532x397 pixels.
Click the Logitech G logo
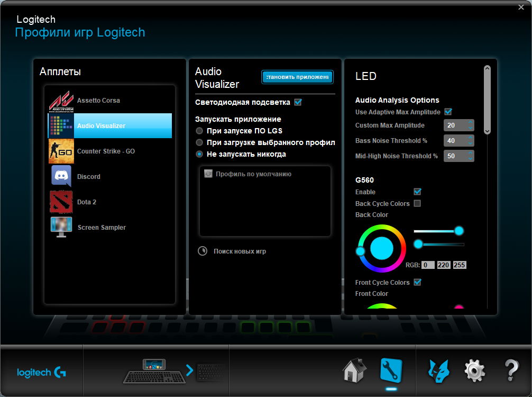point(41,373)
